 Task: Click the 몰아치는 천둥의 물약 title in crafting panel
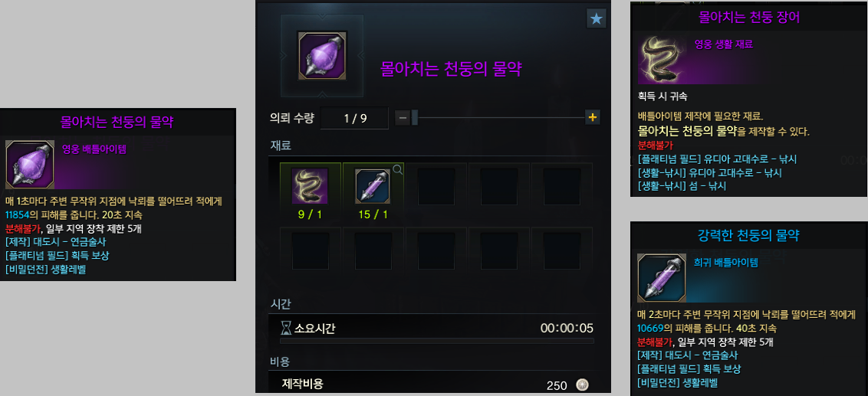coord(451,69)
